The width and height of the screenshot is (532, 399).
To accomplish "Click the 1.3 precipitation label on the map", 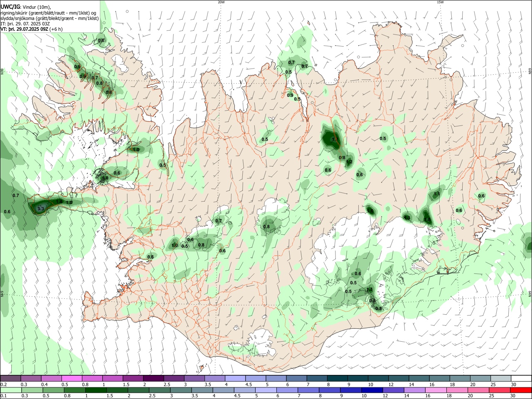I will pyautogui.click(x=407, y=218).
